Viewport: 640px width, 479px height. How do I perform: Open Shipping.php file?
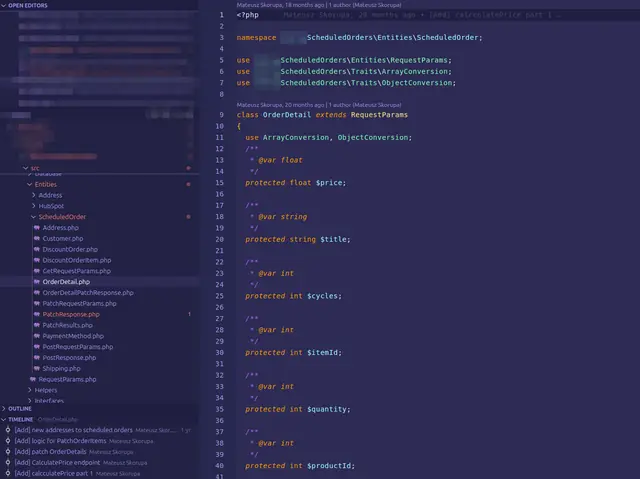pos(61,368)
